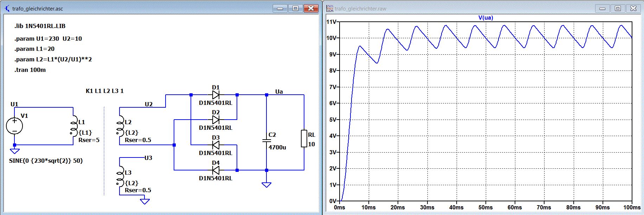
Task: Select capacitor C2 symbol
Action: tap(266, 140)
